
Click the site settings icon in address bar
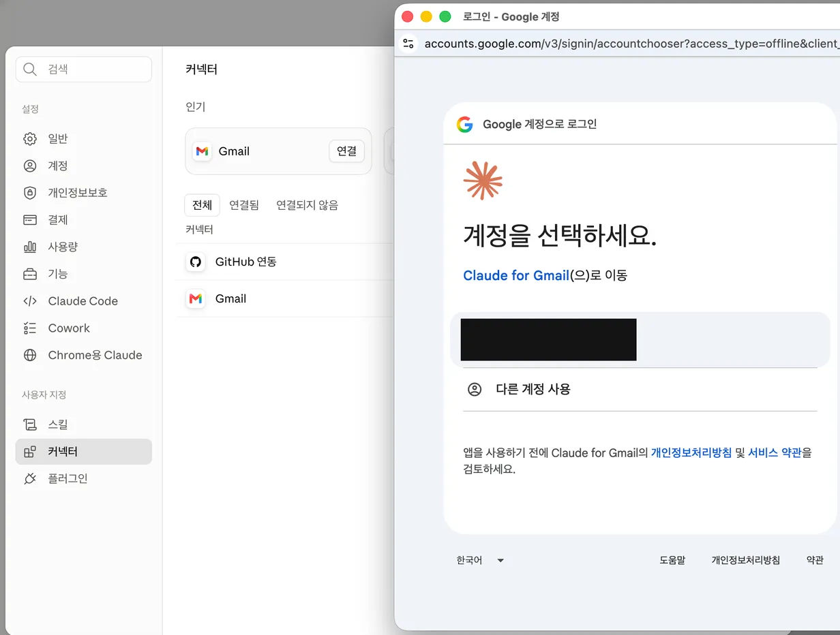click(408, 44)
